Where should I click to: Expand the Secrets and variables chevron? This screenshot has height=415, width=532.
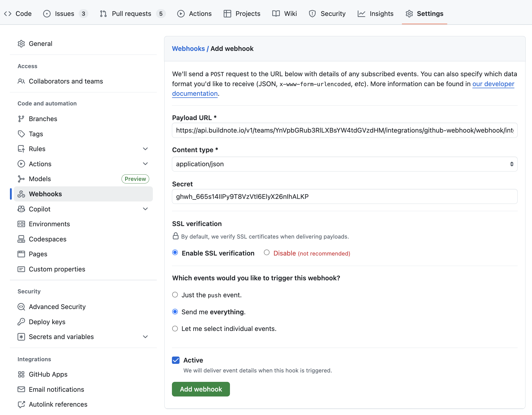(x=146, y=337)
